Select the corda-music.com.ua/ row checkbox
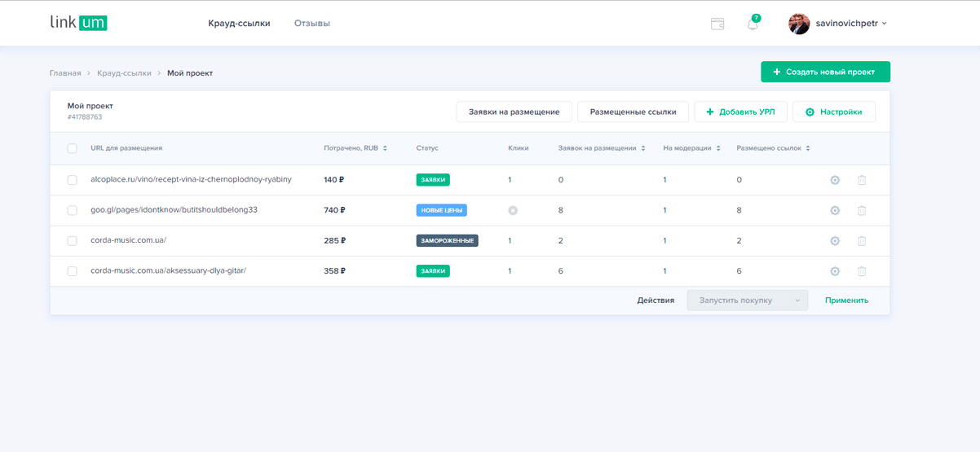This screenshot has height=452, width=980. tap(72, 241)
